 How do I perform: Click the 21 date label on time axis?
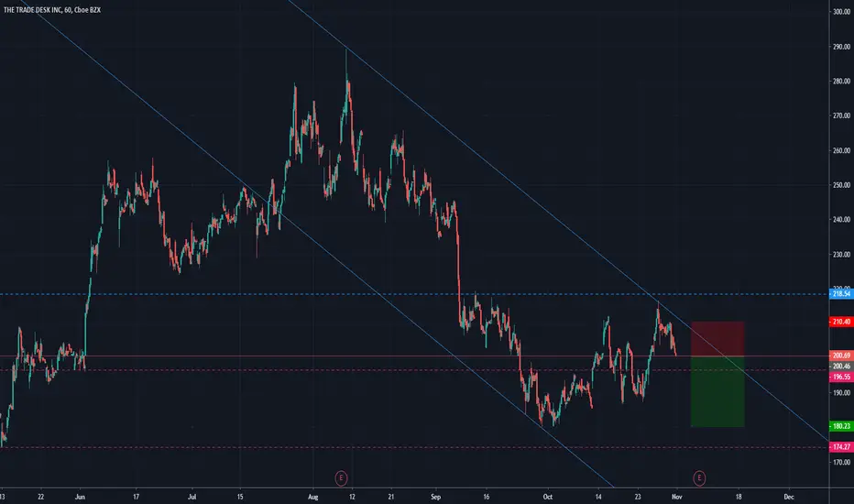[390, 497]
